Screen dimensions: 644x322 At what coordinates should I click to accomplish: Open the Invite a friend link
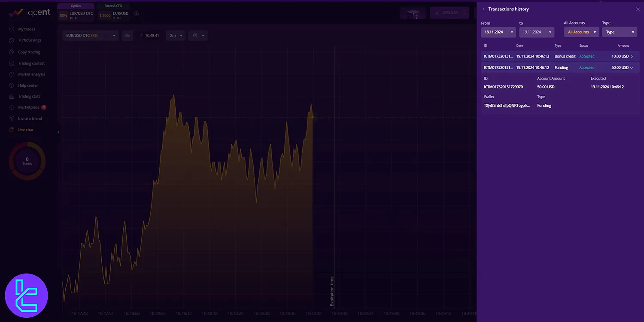[x=30, y=118]
